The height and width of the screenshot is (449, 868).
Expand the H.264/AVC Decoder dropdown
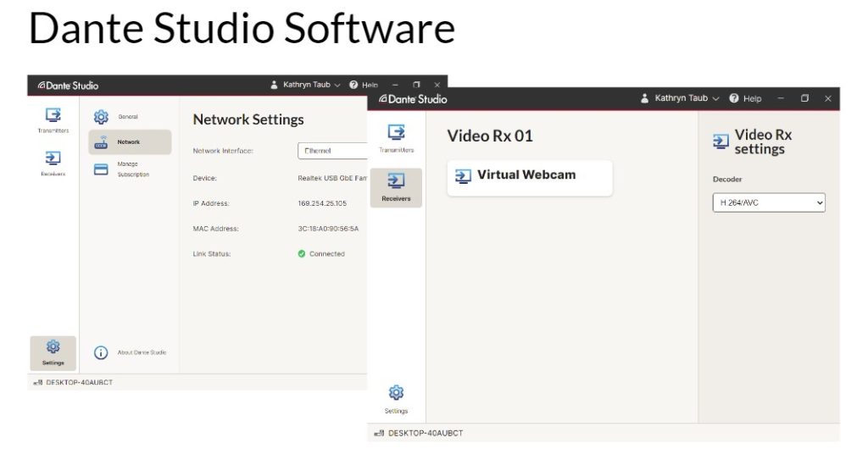pos(769,203)
